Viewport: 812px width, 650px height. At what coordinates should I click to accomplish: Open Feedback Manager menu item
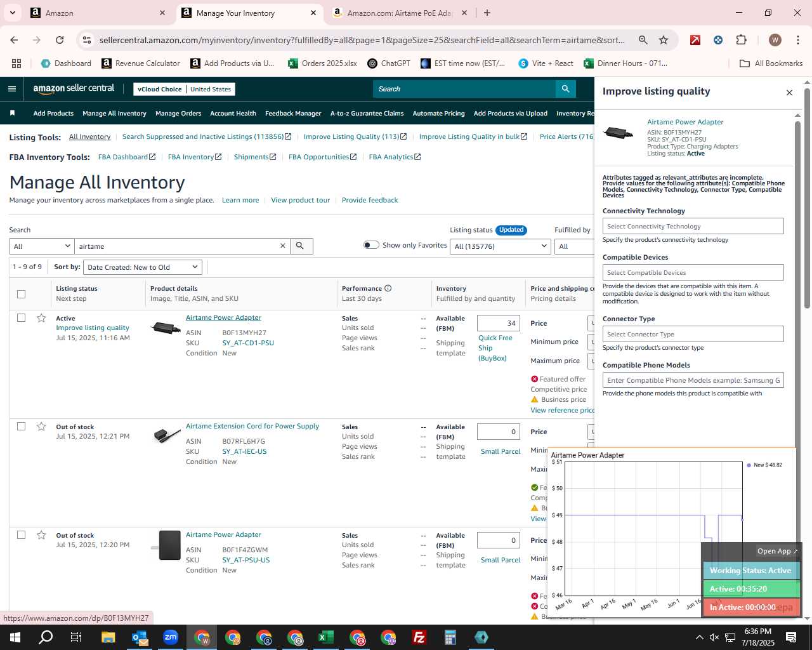pos(293,114)
